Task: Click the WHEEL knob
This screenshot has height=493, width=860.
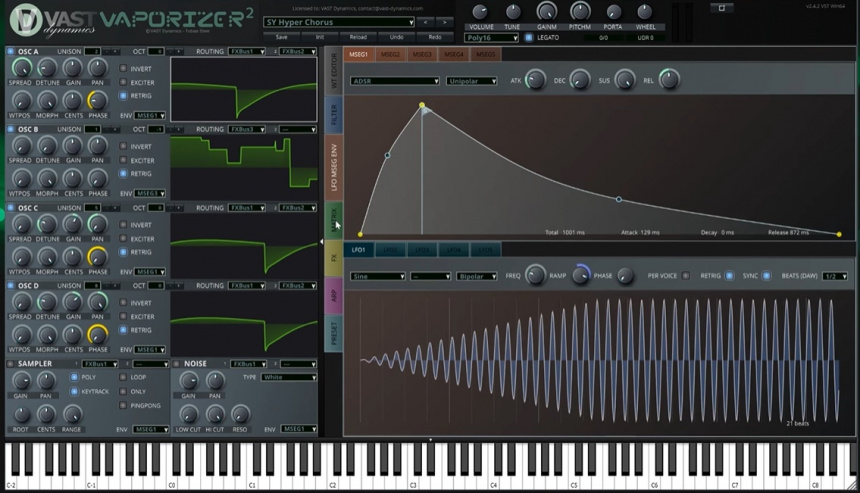Action: pos(645,12)
